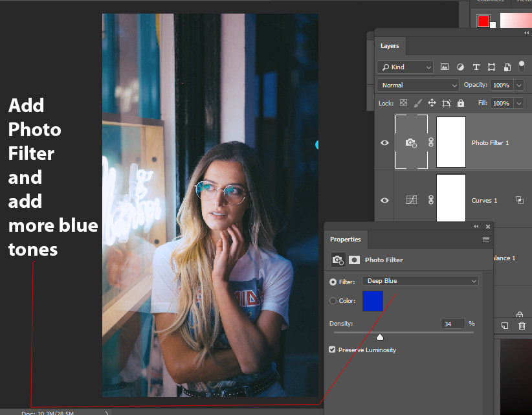Lock all padlock icon
Viewport: 532px width, 415px height.
[x=460, y=103]
